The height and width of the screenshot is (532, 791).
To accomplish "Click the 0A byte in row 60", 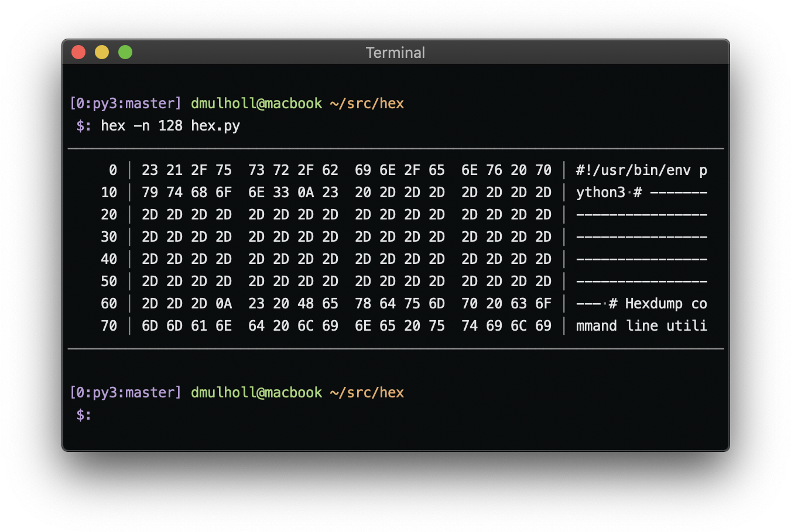I will (x=224, y=304).
